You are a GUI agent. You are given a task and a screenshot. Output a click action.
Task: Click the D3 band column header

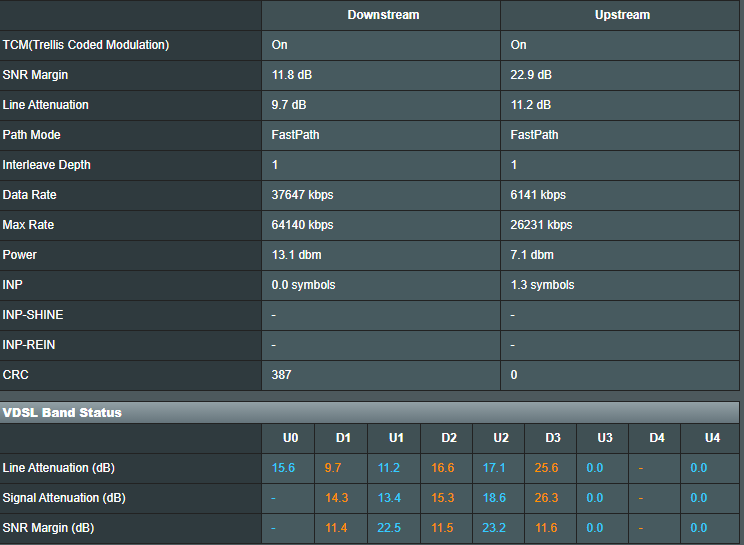pyautogui.click(x=552, y=438)
